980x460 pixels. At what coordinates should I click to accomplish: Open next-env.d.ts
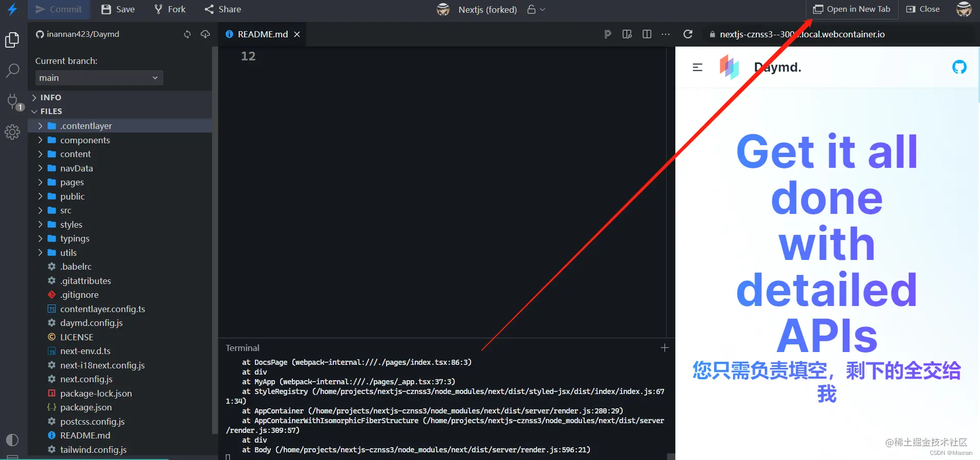click(120, 351)
